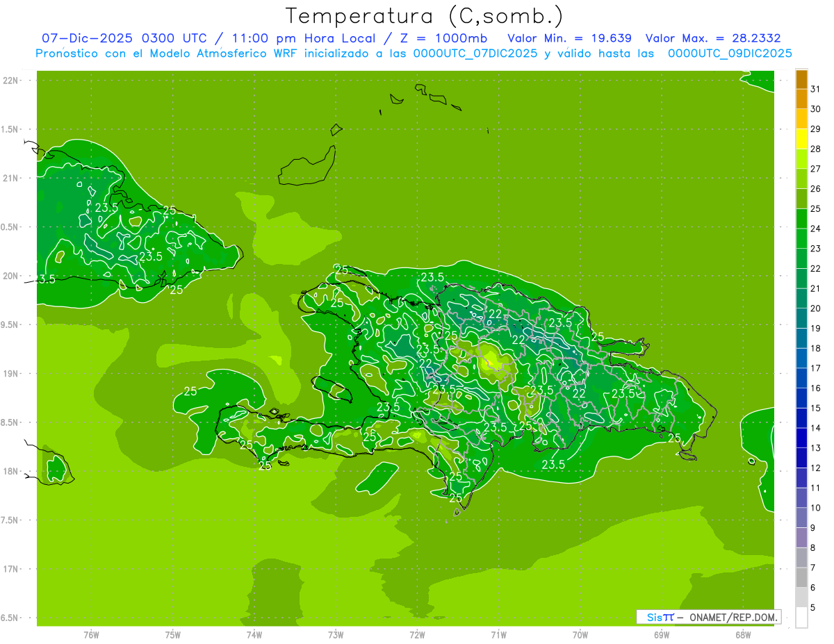
Task: Click the SisTT ONAMET/REP.DOM. logo label
Action: pyautogui.click(x=708, y=617)
